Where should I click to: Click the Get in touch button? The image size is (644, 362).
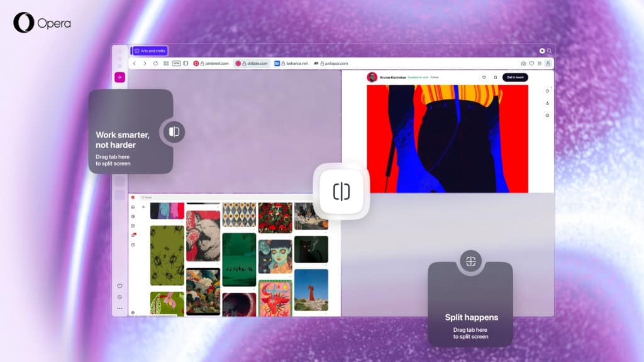tap(515, 77)
